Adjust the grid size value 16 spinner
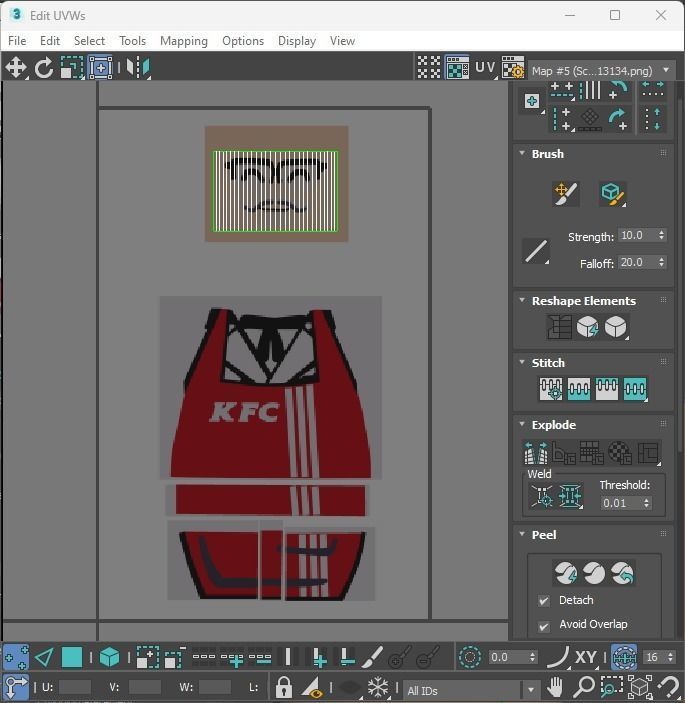The image size is (685, 703). tap(670, 657)
